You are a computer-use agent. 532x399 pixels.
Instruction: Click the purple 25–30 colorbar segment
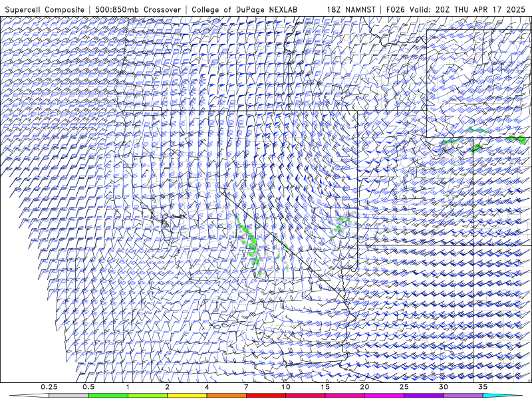pos(424,396)
